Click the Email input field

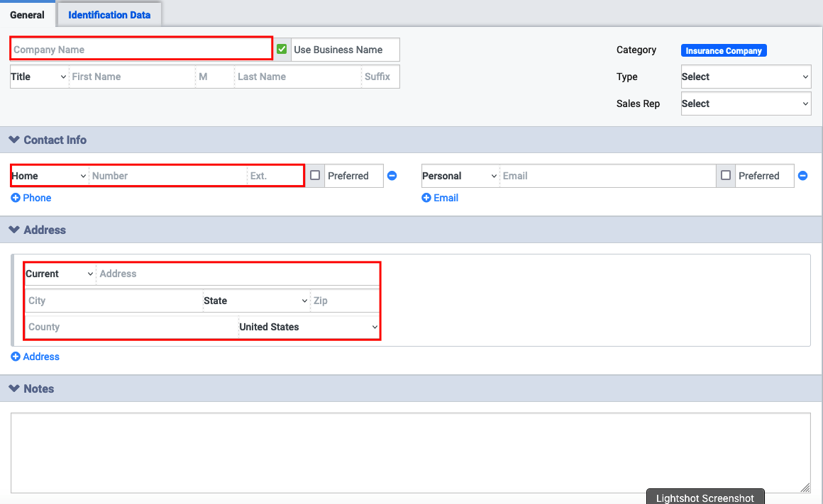coord(608,176)
